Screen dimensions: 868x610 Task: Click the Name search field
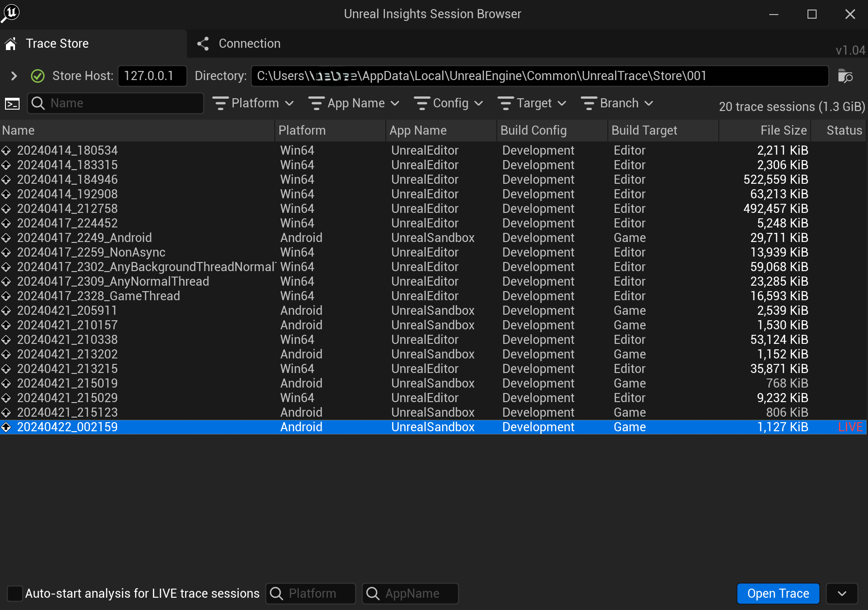116,103
